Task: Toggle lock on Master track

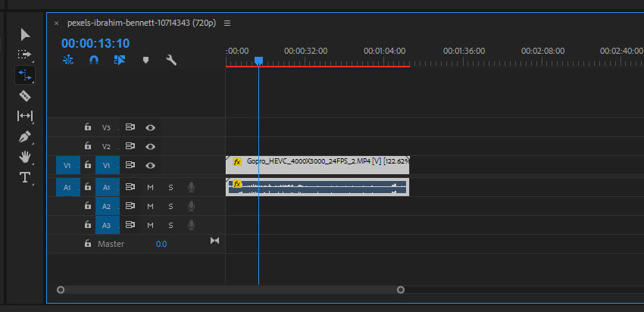Action: click(87, 243)
